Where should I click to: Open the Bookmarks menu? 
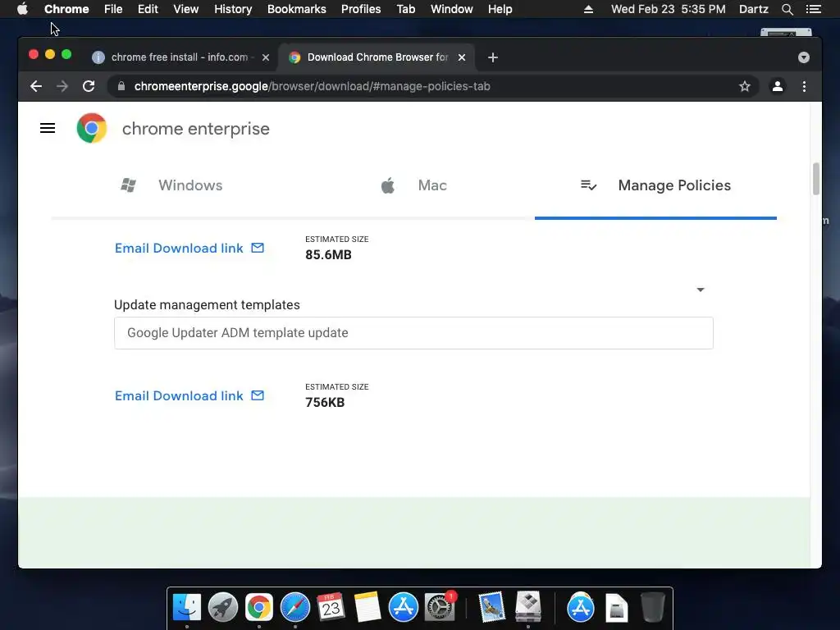click(x=297, y=9)
